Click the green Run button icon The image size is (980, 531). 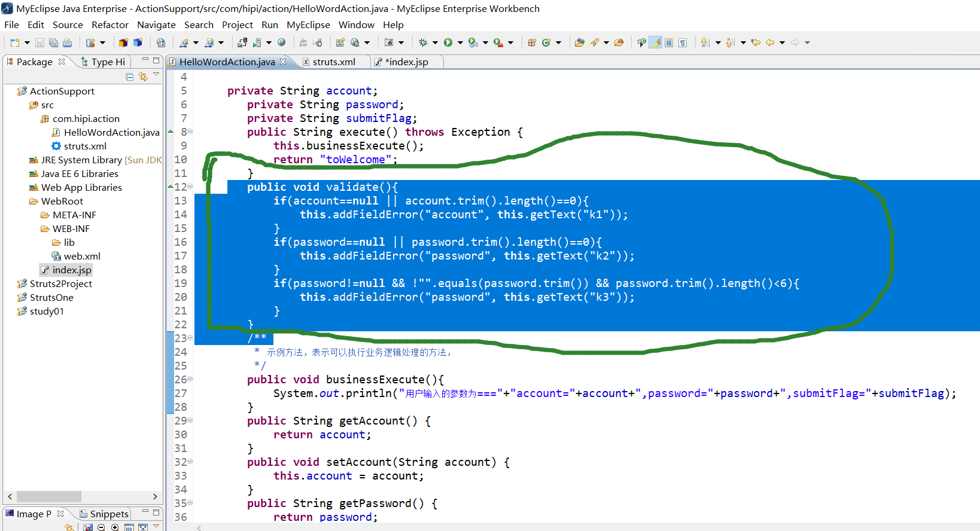coord(448,42)
